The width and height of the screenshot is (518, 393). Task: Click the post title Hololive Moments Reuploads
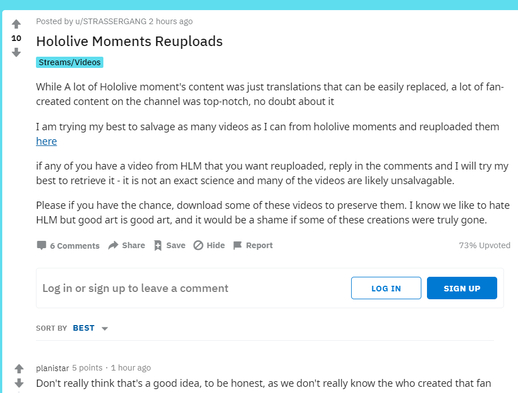click(x=129, y=41)
